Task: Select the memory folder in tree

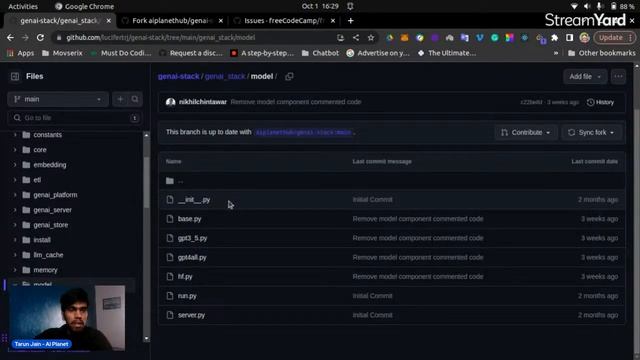Action: tap(45, 270)
